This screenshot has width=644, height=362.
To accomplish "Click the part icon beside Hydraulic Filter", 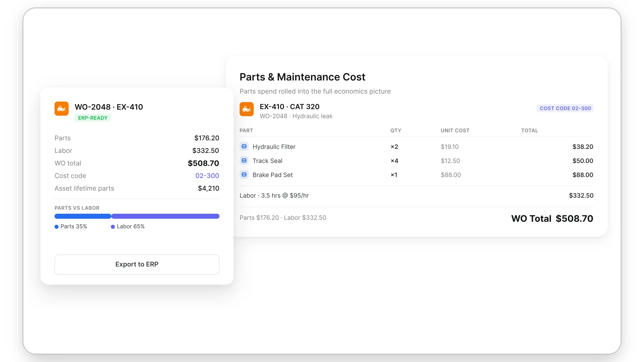I will coord(244,146).
